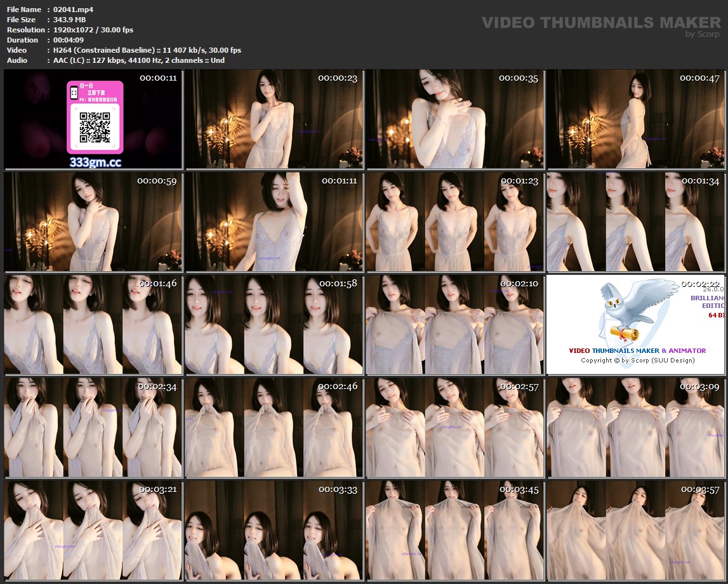This screenshot has width=728, height=584.
Task: Open the thumbnail at timestamp 00:00:35
Action: tap(454, 119)
